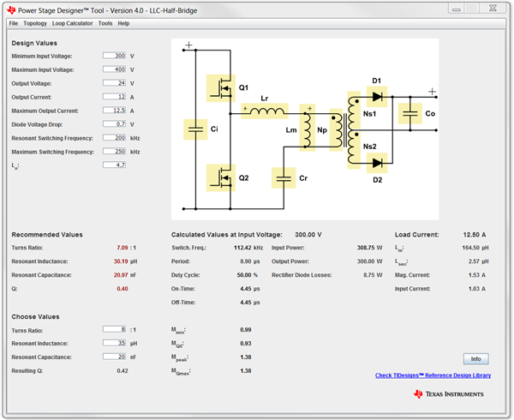Click the Switch. Freq. value 112.42 kHz
The height and width of the screenshot is (420, 514).
(x=248, y=248)
